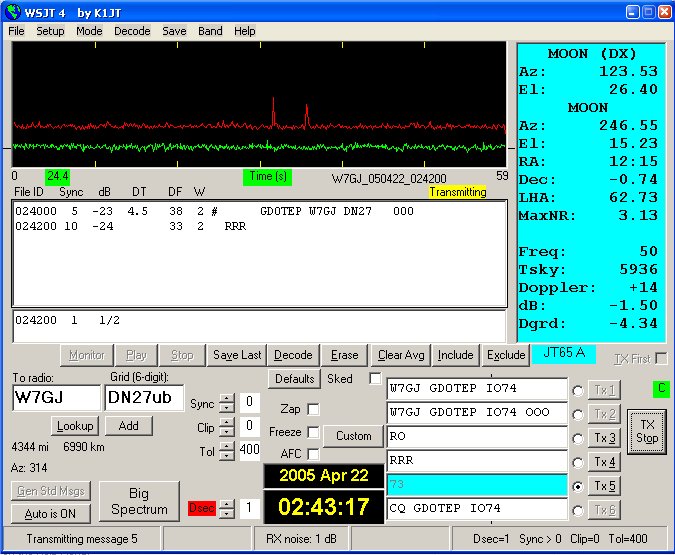Click the WSJT app icon in title bar
This screenshot has width=675, height=555.
[x=13, y=12]
